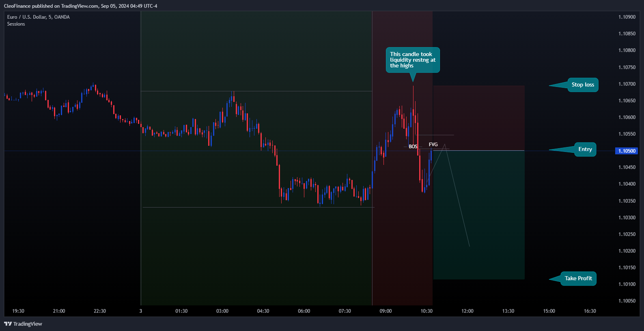Click time axis label 19:30
This screenshot has width=644, height=331.
coord(18,311)
